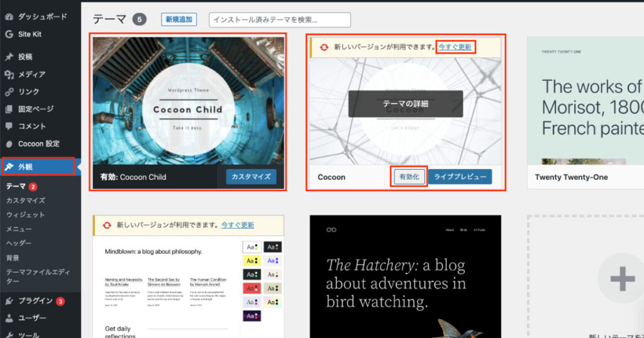Click the media icon beside メディア

9,75
